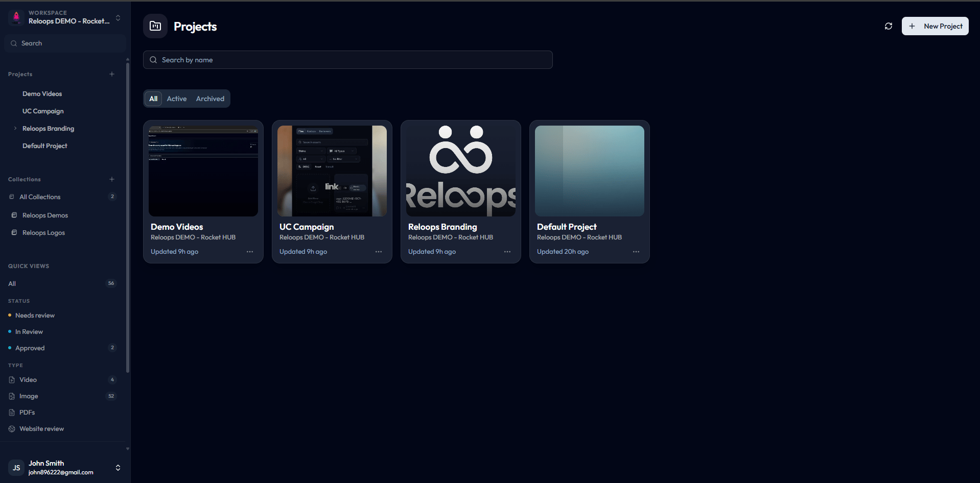980x483 pixels.
Task: Click the sidebar scroll-down arrow
Action: tap(128, 449)
